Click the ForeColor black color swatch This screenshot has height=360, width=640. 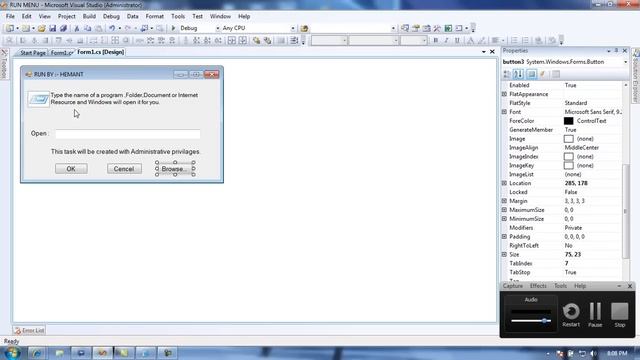(569, 121)
